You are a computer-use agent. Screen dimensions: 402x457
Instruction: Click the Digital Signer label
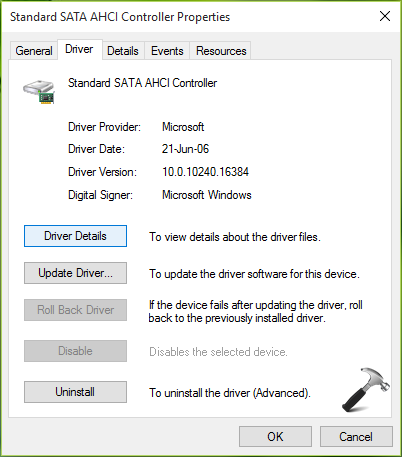point(100,195)
